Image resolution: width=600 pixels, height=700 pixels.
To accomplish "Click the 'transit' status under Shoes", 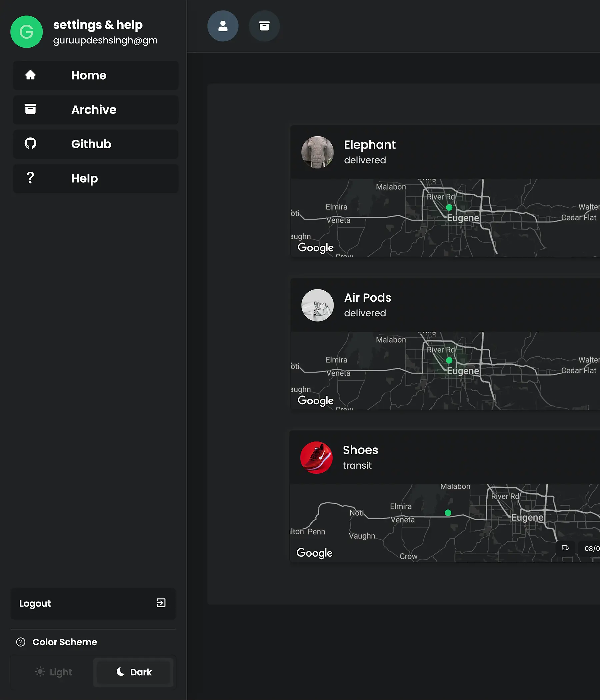I will (357, 466).
